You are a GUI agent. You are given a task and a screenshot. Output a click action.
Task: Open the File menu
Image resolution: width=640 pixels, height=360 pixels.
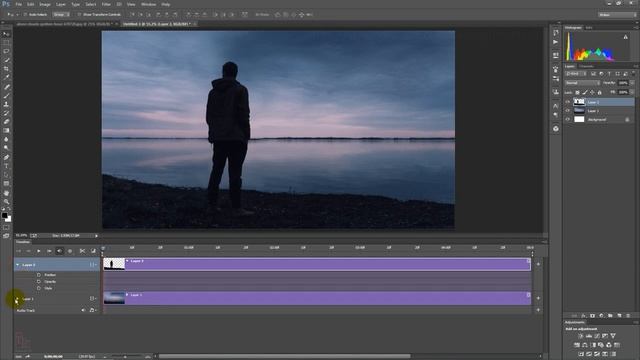18,4
